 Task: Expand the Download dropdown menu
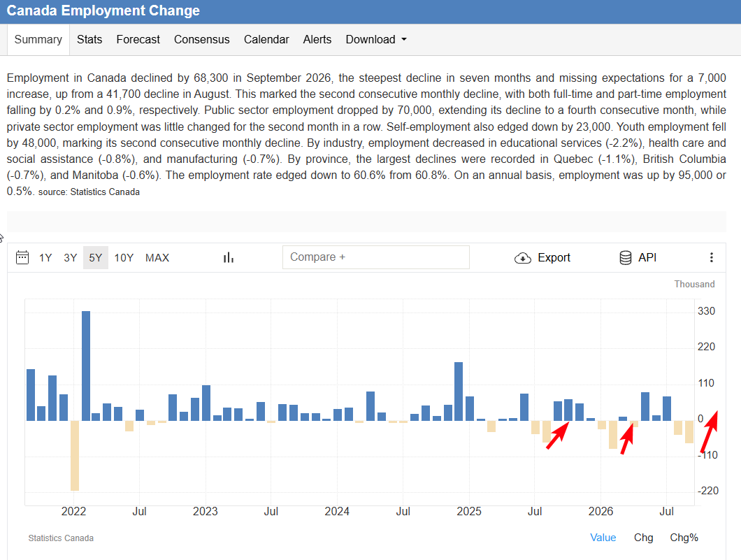click(376, 40)
